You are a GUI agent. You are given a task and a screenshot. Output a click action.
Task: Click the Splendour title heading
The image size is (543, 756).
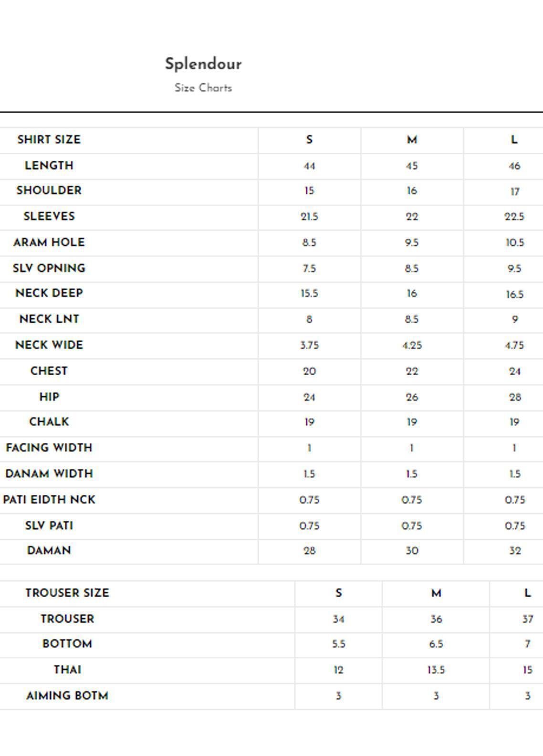(203, 64)
